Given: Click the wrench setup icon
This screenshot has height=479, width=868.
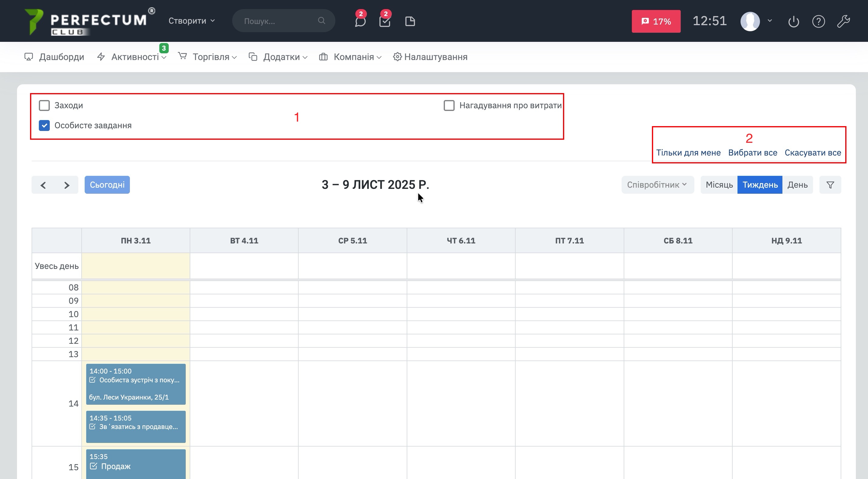Looking at the screenshot, I should pos(843,22).
